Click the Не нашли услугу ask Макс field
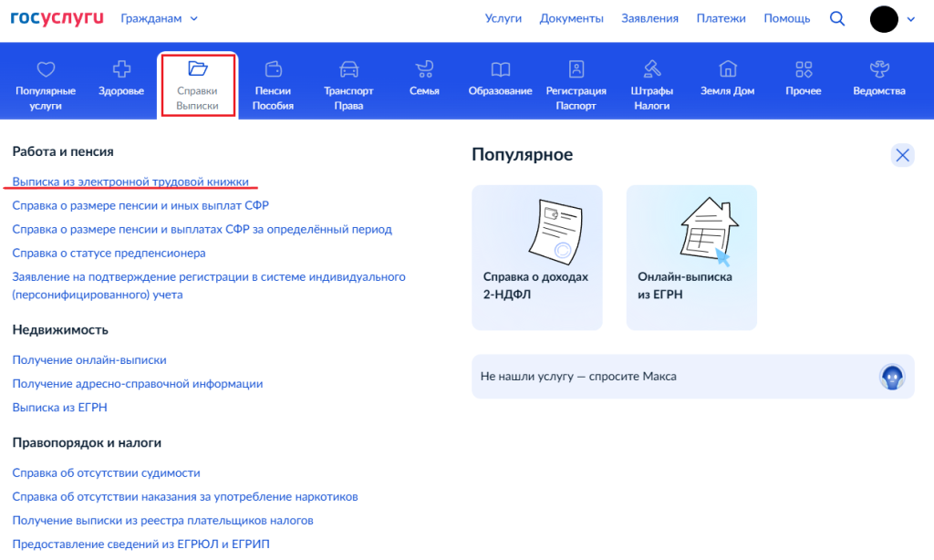 pos(693,377)
